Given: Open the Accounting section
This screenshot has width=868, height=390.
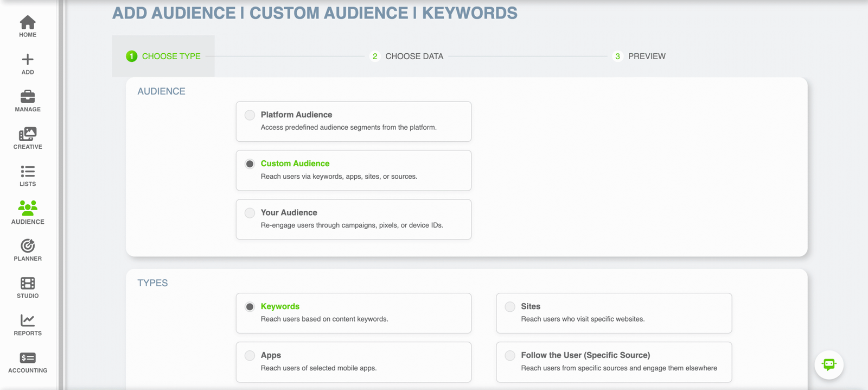Looking at the screenshot, I should point(28,362).
